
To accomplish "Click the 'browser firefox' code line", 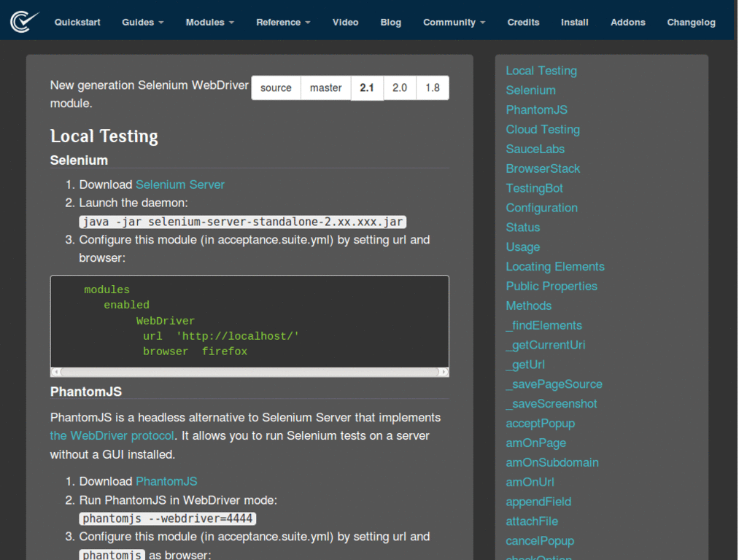I will pos(195,351).
